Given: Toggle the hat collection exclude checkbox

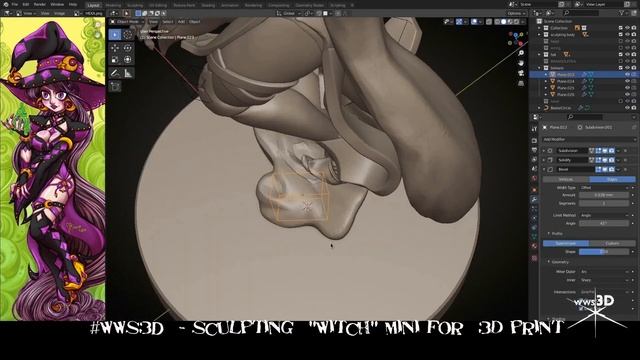Looking at the screenshot, I should (621, 54).
